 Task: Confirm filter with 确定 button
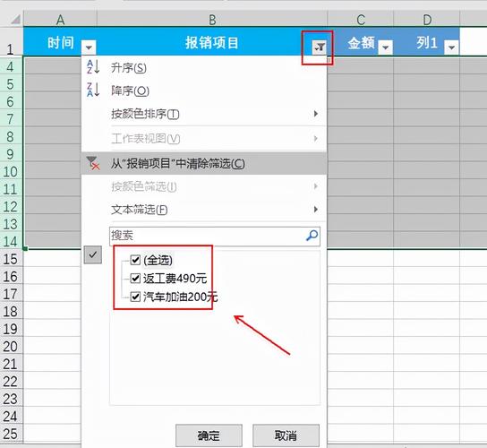tap(209, 435)
